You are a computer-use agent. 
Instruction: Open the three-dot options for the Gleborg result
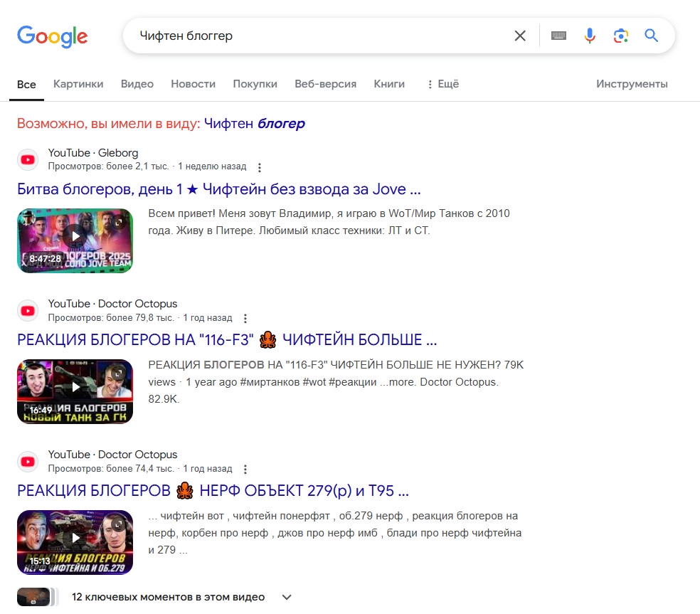coord(260,167)
